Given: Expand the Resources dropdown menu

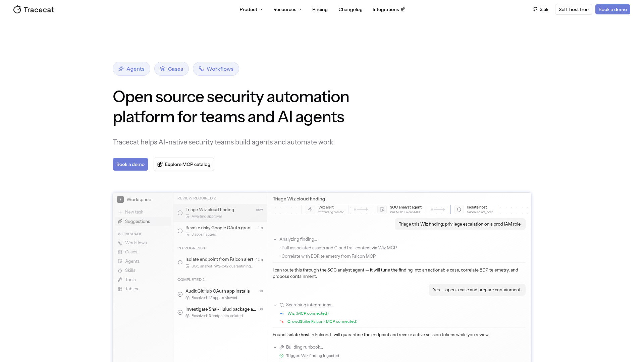Looking at the screenshot, I should [x=287, y=9].
